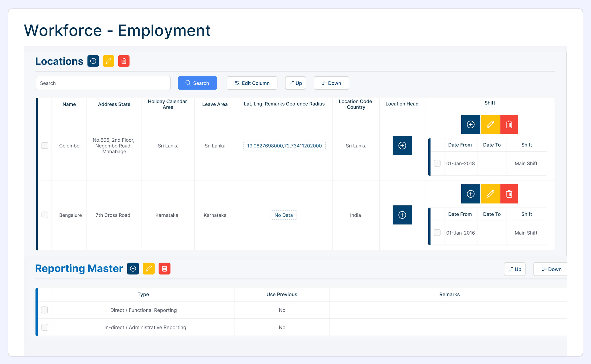Click the Reporting Master delete trash icon
Image resolution: width=591 pixels, height=364 pixels.
[164, 269]
